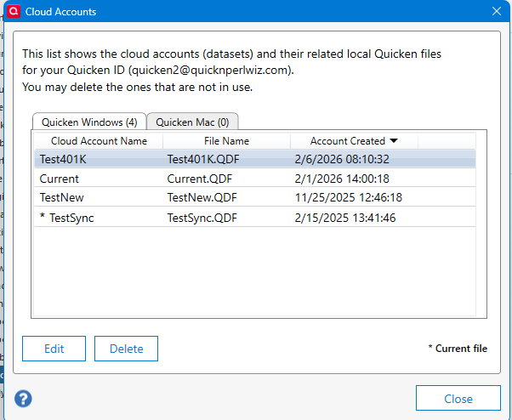Click the TestSync.QDF file name cell
Viewport: 512px width, 420px height.
point(202,218)
